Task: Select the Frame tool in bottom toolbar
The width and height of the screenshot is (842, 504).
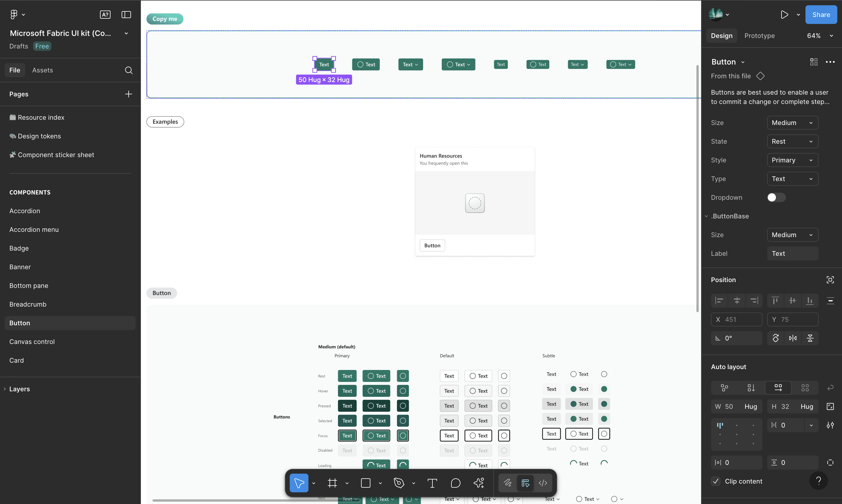Action: point(332,483)
